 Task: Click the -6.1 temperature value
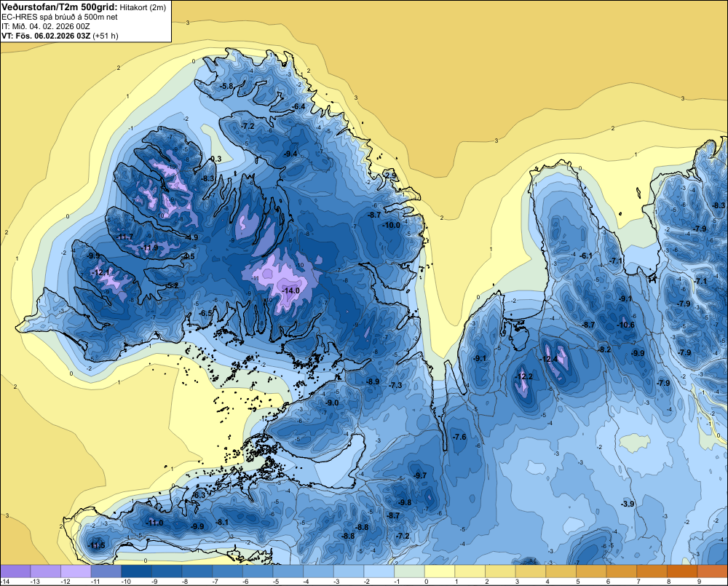pyautogui.click(x=586, y=256)
